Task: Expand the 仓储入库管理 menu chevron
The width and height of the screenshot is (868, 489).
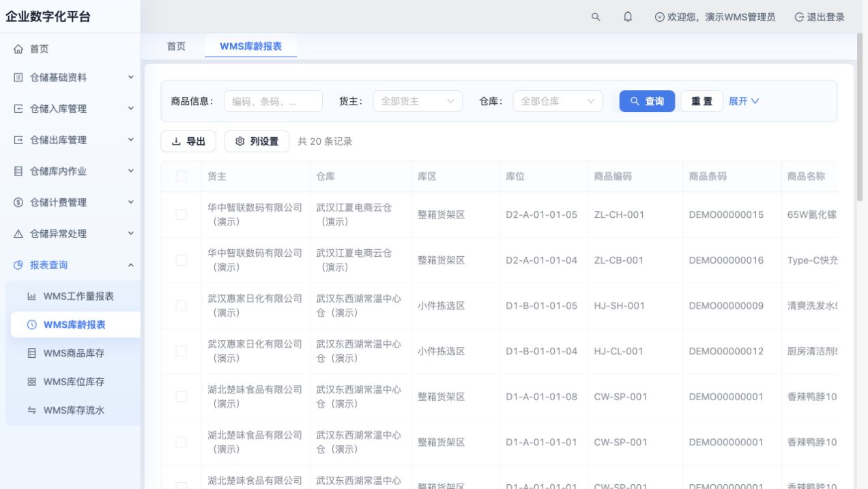Action: (x=130, y=109)
